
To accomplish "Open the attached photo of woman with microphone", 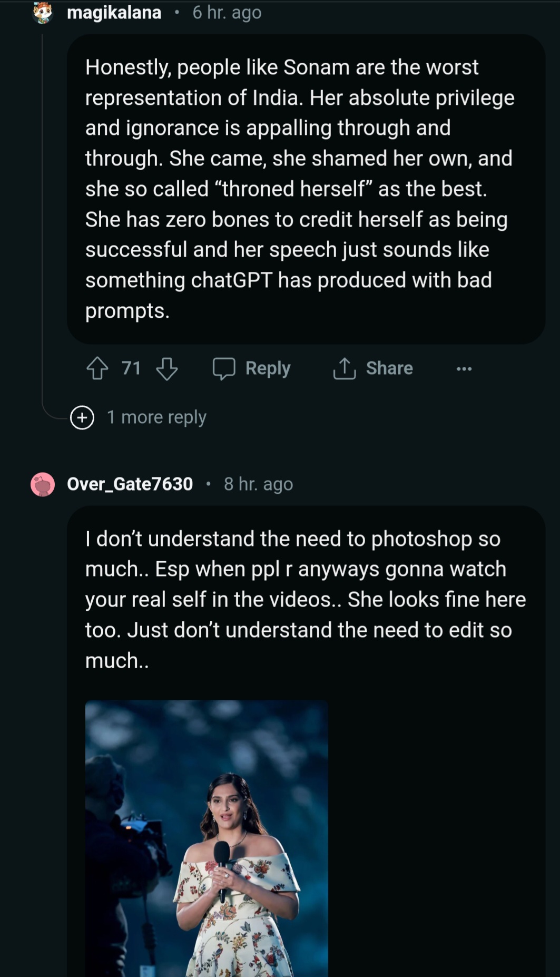I will point(207,838).
